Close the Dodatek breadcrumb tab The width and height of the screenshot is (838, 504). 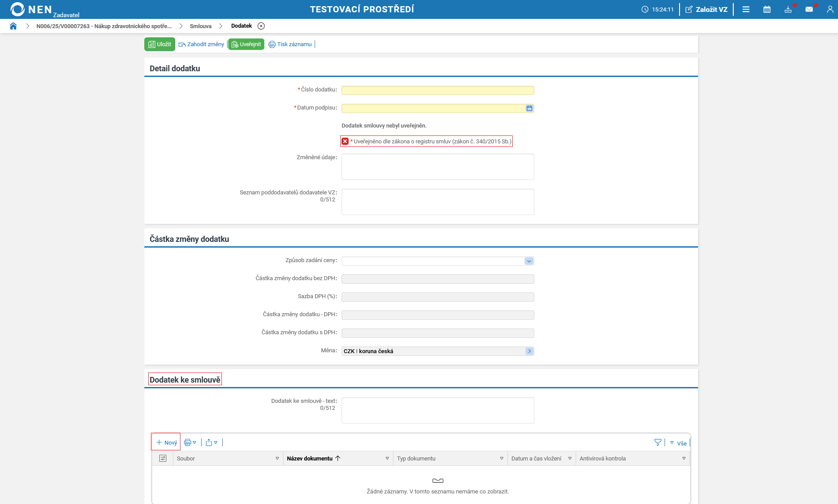[x=261, y=26]
